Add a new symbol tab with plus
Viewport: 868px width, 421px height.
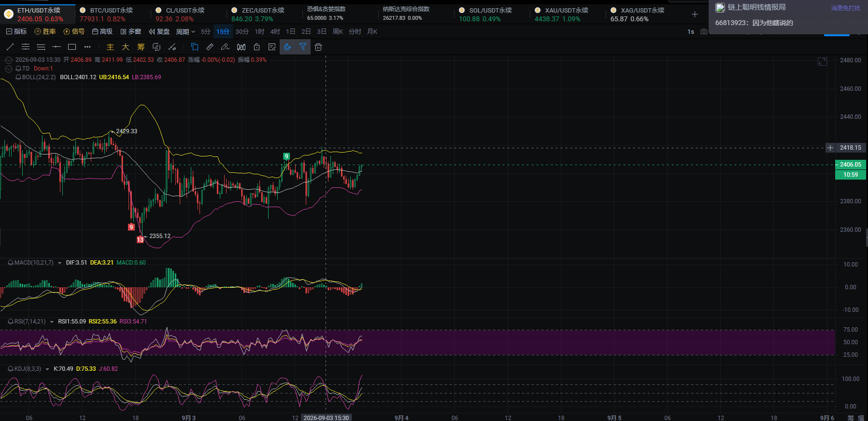(695, 14)
